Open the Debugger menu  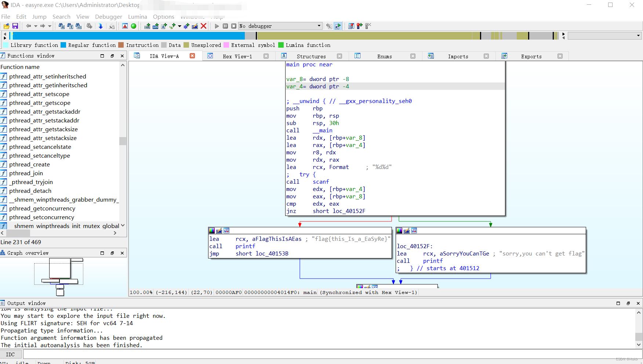pos(109,17)
